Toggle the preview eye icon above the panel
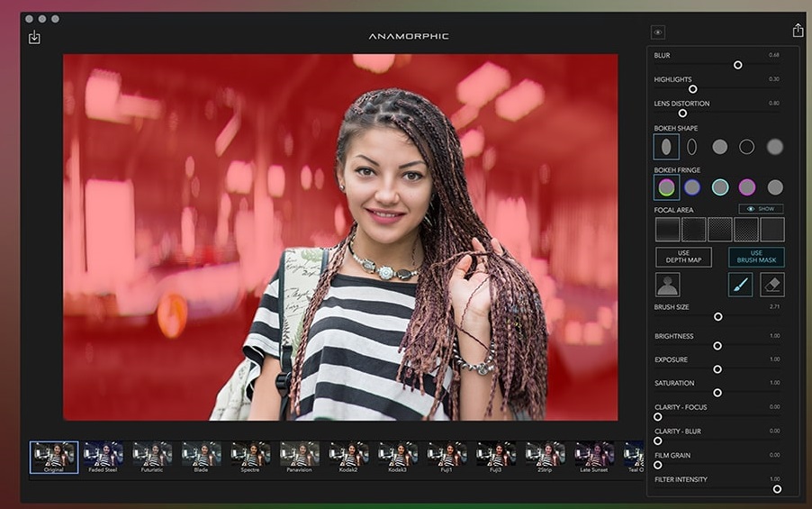The height and width of the screenshot is (509, 812). pyautogui.click(x=658, y=32)
